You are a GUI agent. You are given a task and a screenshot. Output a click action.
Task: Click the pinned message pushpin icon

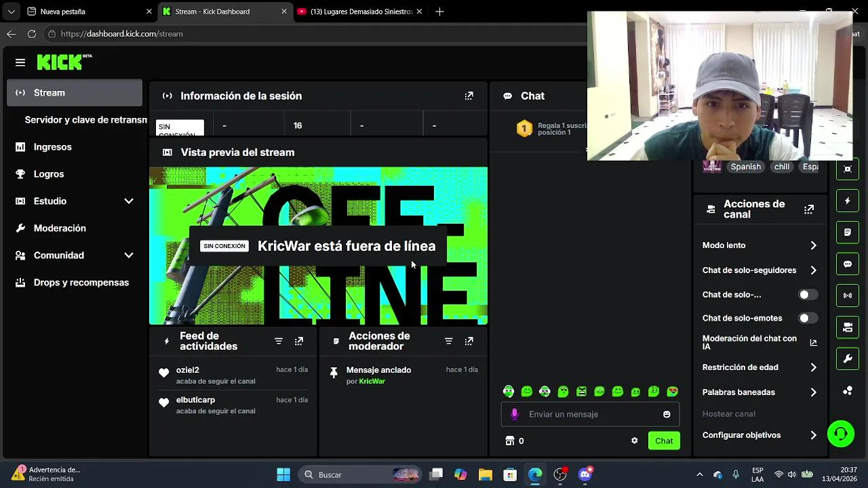[333, 373]
